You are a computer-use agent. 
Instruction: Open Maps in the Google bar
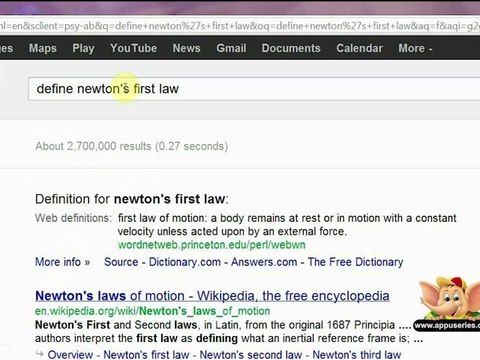point(43,48)
